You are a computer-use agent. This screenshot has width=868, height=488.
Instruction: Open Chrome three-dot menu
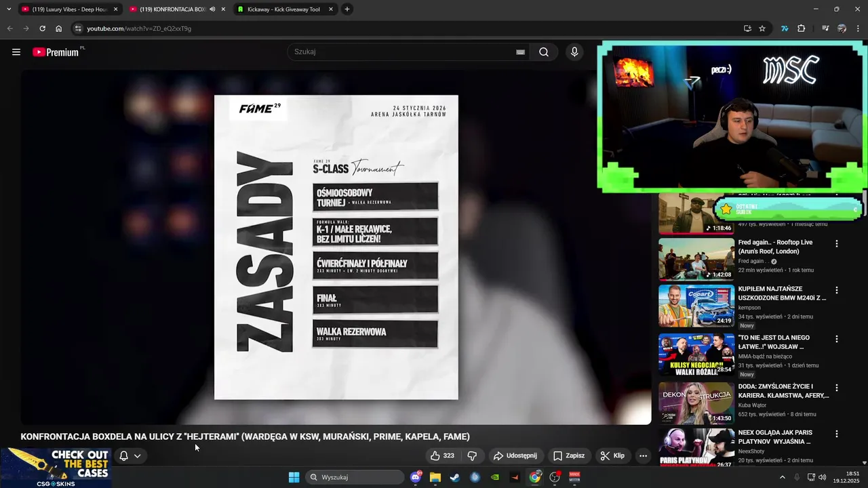click(x=858, y=28)
